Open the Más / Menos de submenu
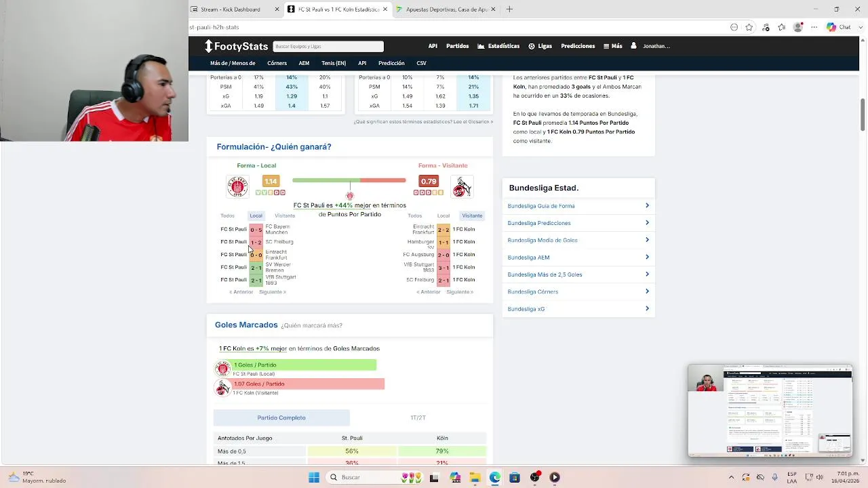This screenshot has height=488, width=868. [233, 63]
